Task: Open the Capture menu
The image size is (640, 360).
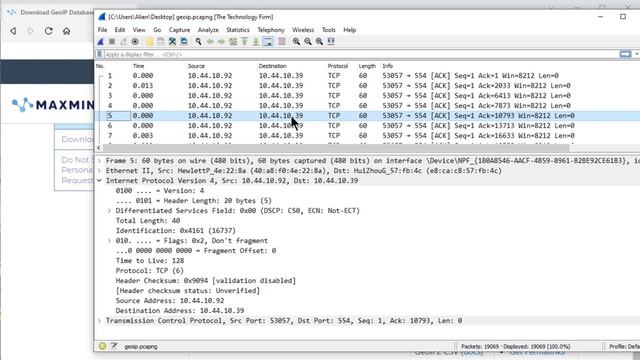Action: [x=179, y=30]
